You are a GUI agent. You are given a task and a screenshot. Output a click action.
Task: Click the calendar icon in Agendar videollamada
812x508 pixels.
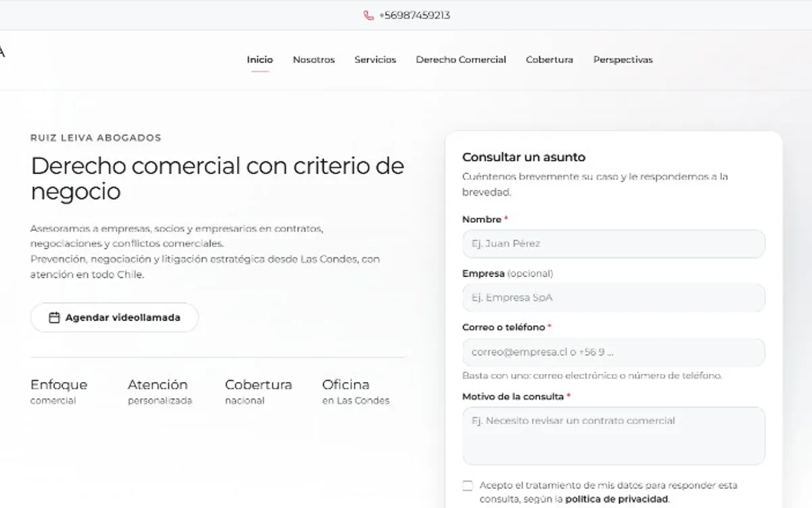(x=55, y=317)
